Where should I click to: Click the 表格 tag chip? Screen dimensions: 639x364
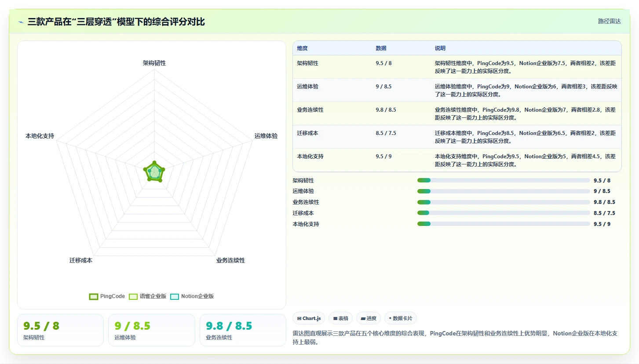(340, 318)
